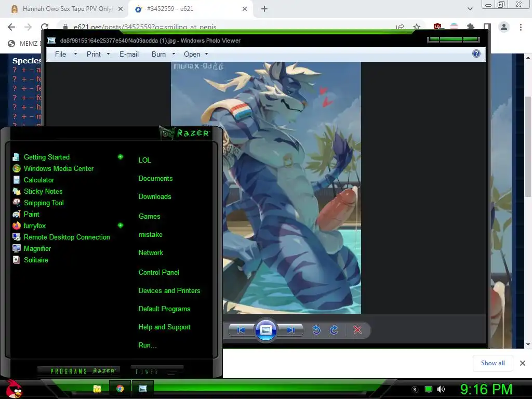Click Show all in downloads bar
This screenshot has height=399, width=532.
(493, 363)
